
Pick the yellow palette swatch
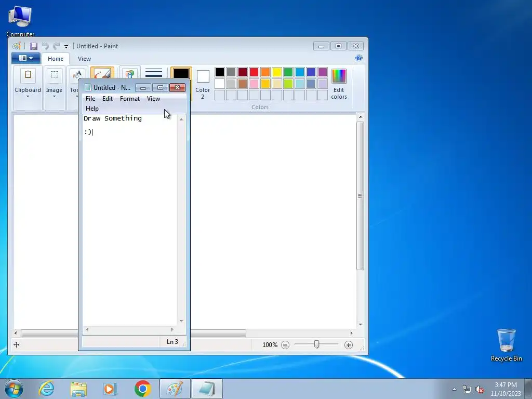point(277,72)
